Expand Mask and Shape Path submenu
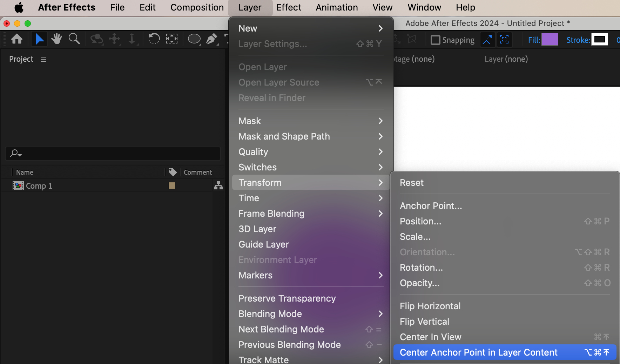Viewport: 620px width, 364px height. [x=311, y=136]
